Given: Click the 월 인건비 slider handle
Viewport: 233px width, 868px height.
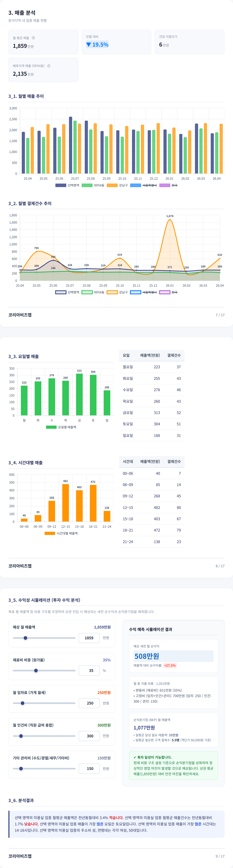Looking at the screenshot, I should [21, 736].
